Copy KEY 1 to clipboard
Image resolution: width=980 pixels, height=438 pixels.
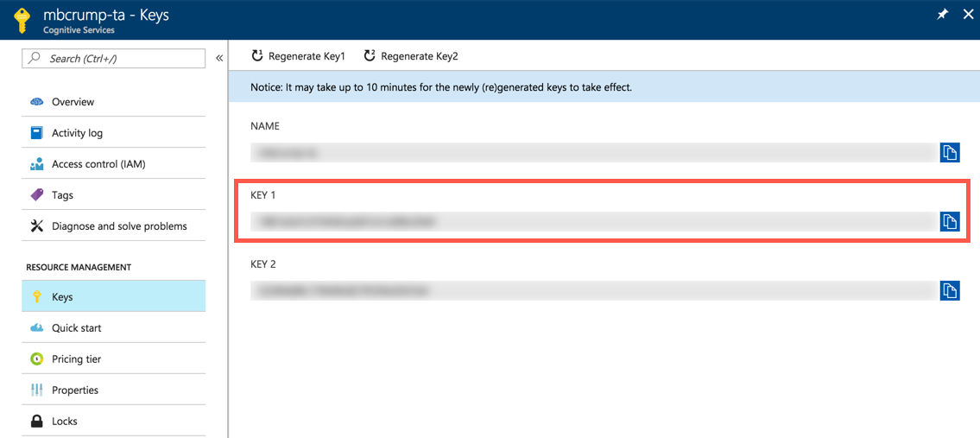[x=950, y=221]
